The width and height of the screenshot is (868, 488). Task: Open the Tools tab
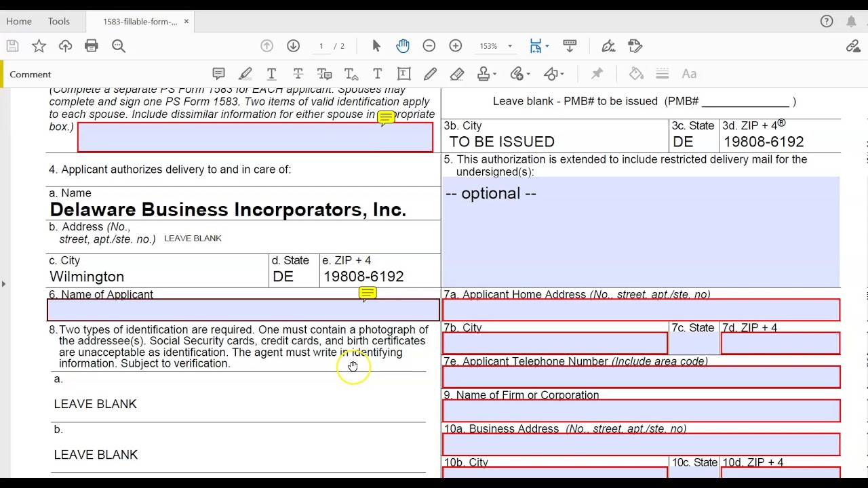(x=59, y=22)
